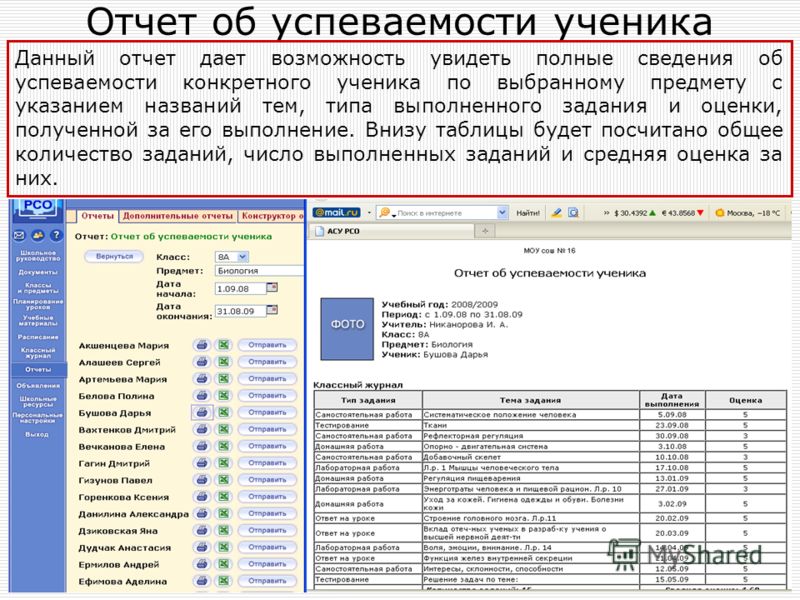Click the dollar rate 30.4392 indicator
Image resolution: width=800 pixels, height=600 pixels.
(635, 213)
